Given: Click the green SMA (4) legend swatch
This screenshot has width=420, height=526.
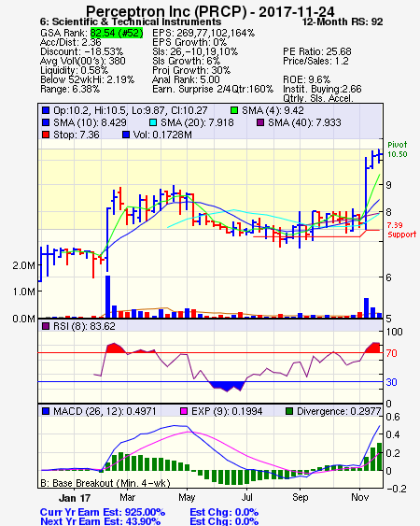Looking at the screenshot, I should coord(234,110).
